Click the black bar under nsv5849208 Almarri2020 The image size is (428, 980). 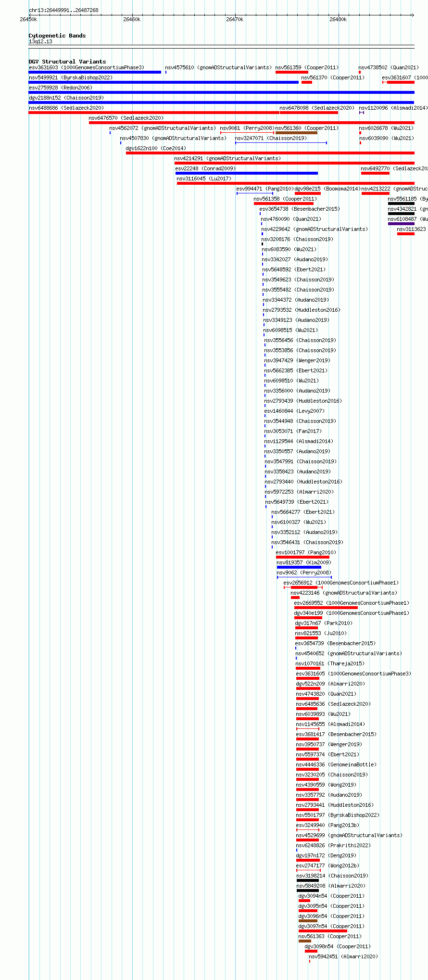click(308, 891)
